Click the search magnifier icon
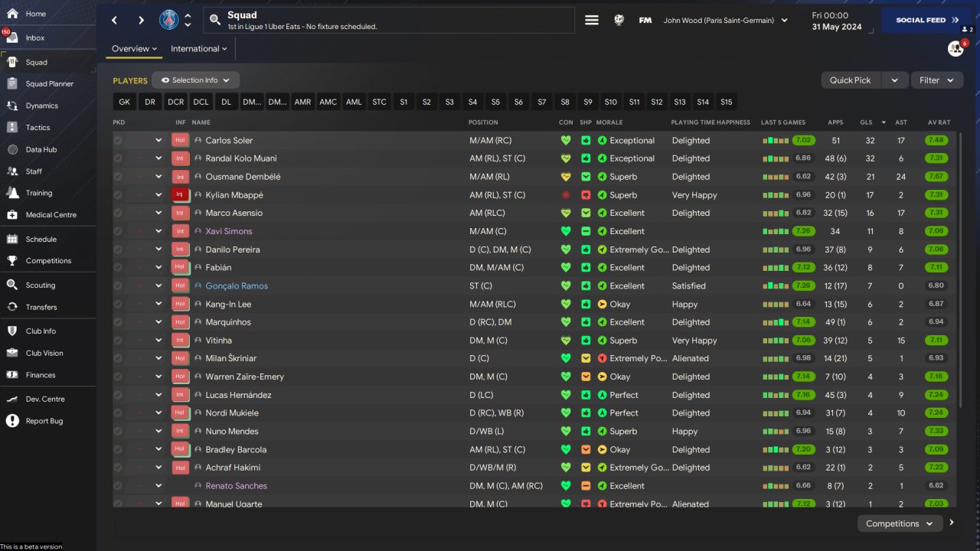This screenshot has width=980, height=551. 215,21
